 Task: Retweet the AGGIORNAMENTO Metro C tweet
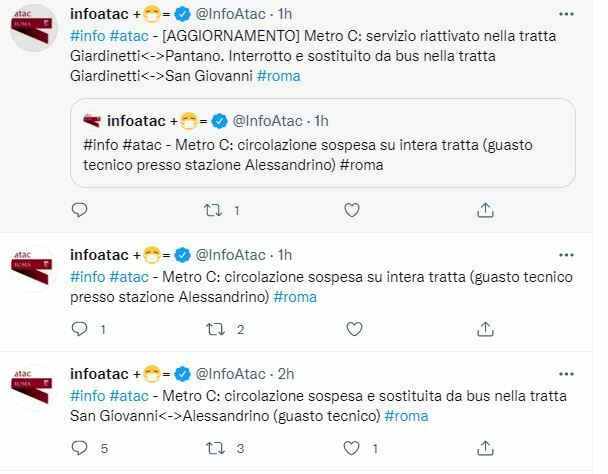[x=212, y=210]
